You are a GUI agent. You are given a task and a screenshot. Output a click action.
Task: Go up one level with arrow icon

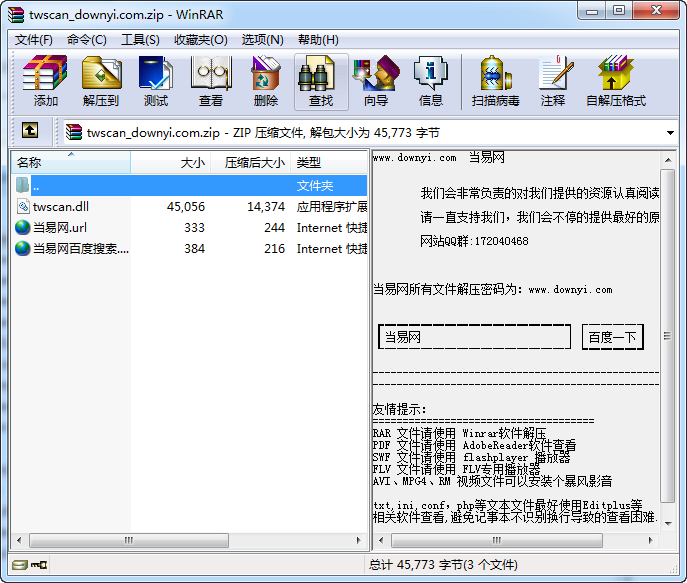tap(30, 130)
